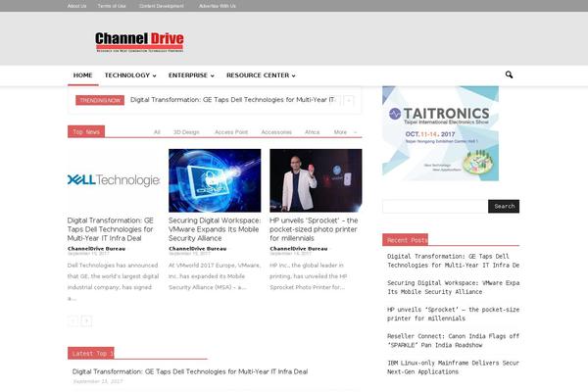Select the Access Point filter tab
Viewport: 588px width, 392px height.
pyautogui.click(x=231, y=132)
